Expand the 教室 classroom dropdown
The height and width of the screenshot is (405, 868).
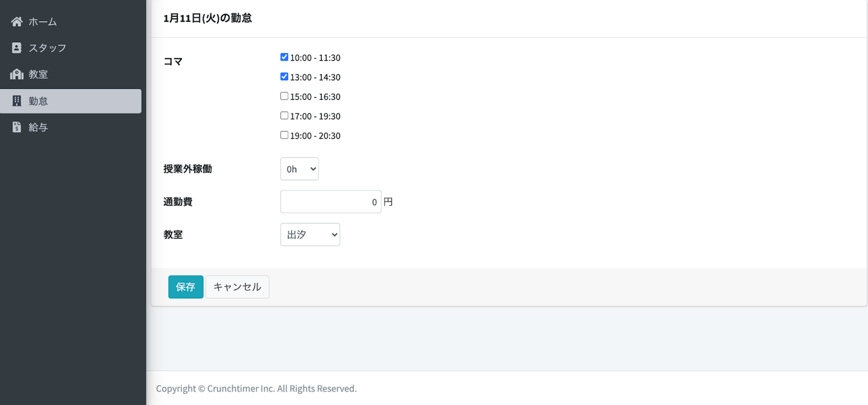pos(310,235)
